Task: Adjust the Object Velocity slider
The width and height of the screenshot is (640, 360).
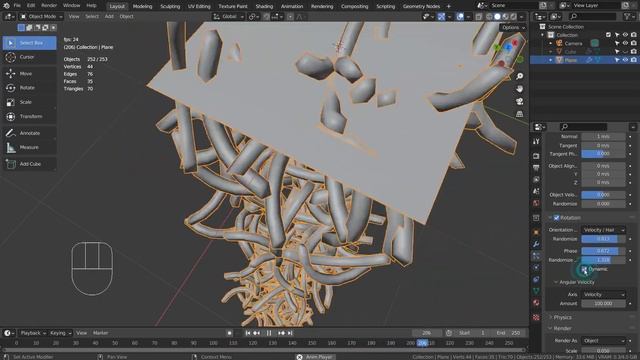Action: click(603, 195)
